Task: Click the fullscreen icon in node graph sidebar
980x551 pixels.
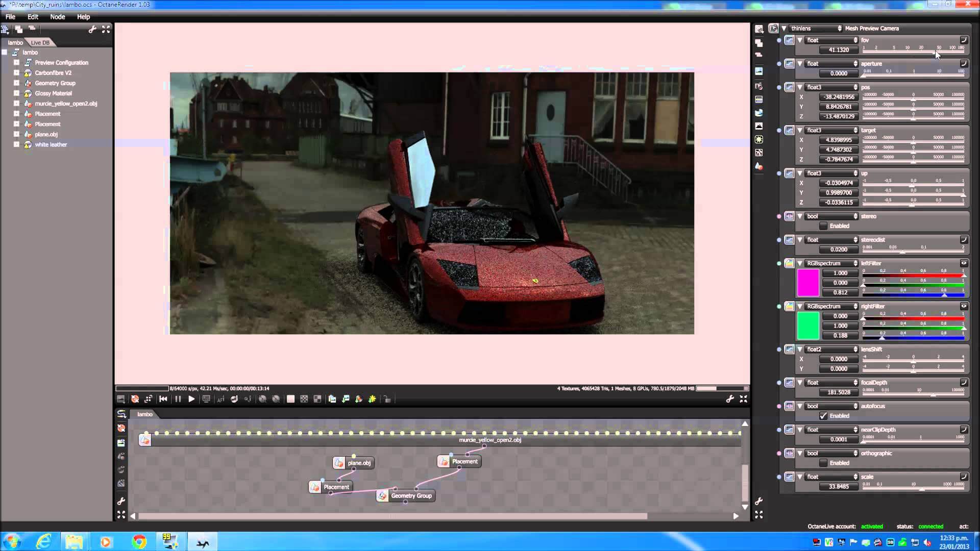Action: [121, 515]
